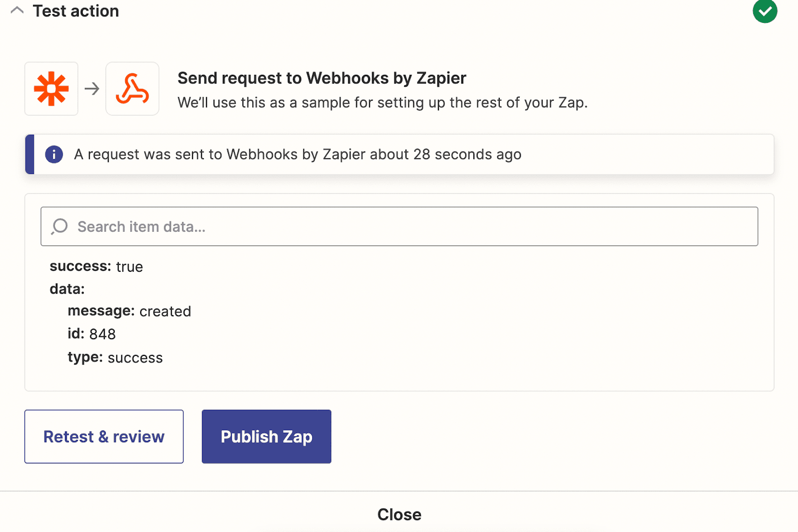This screenshot has height=532, width=798.
Task: Select the 'id: 848' row
Action: pyautogui.click(x=92, y=334)
